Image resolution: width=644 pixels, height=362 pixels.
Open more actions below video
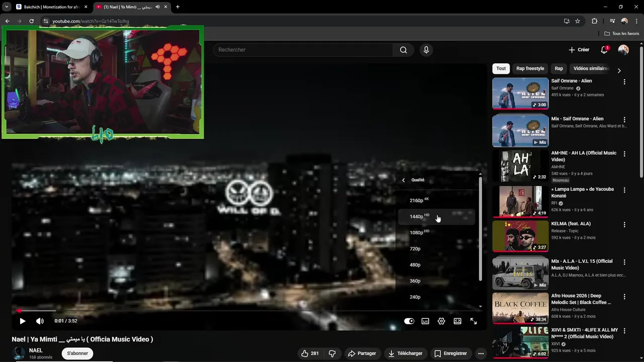click(x=481, y=353)
